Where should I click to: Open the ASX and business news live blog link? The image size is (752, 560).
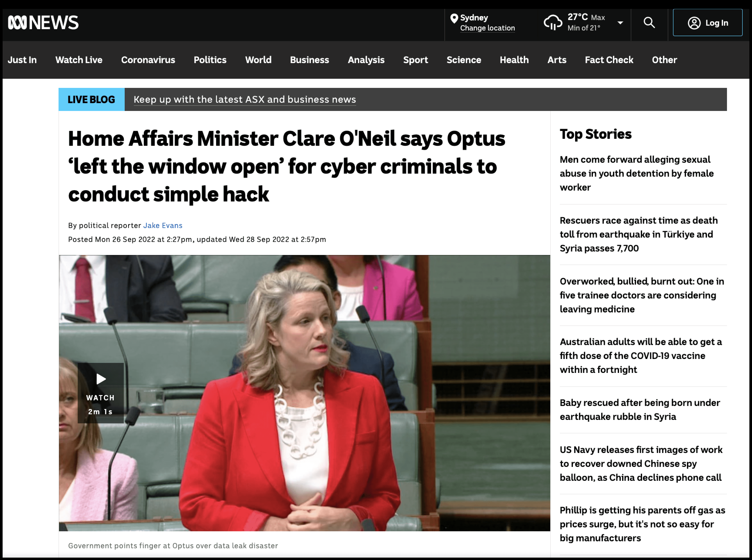[244, 99]
